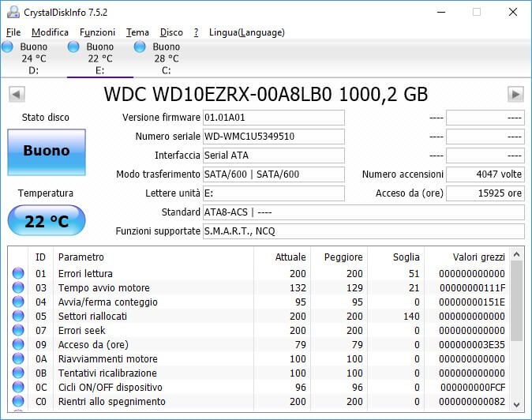Select the Cicli ON/OFF dispositivo row
Screen dimensions: 532x420
coord(259,388)
